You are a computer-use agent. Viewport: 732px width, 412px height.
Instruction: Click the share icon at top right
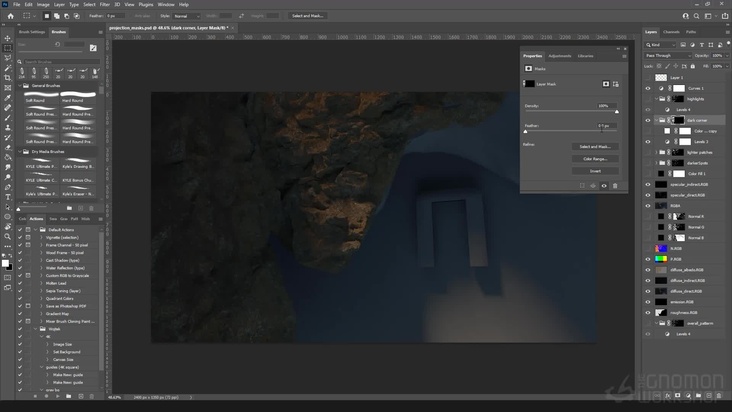pyautogui.click(x=725, y=16)
